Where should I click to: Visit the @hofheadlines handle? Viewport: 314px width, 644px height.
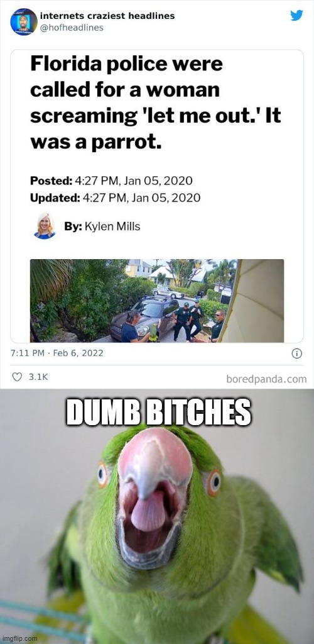tap(72, 28)
